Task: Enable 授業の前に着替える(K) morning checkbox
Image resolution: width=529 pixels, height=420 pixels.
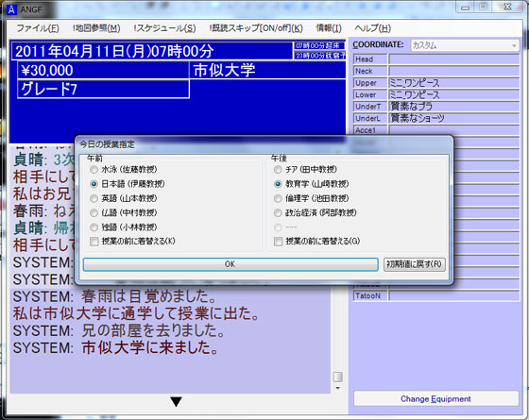Action: click(x=132, y=242)
